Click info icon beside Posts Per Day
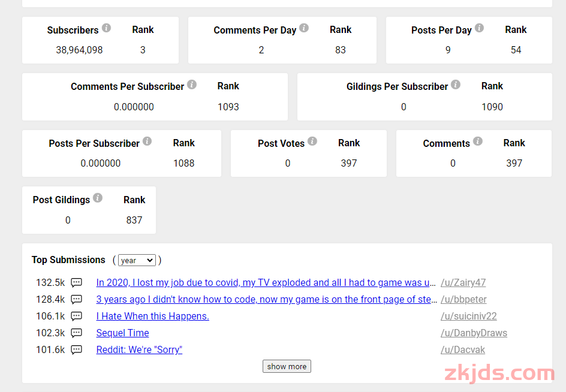The height and width of the screenshot is (392, 566). tap(479, 28)
